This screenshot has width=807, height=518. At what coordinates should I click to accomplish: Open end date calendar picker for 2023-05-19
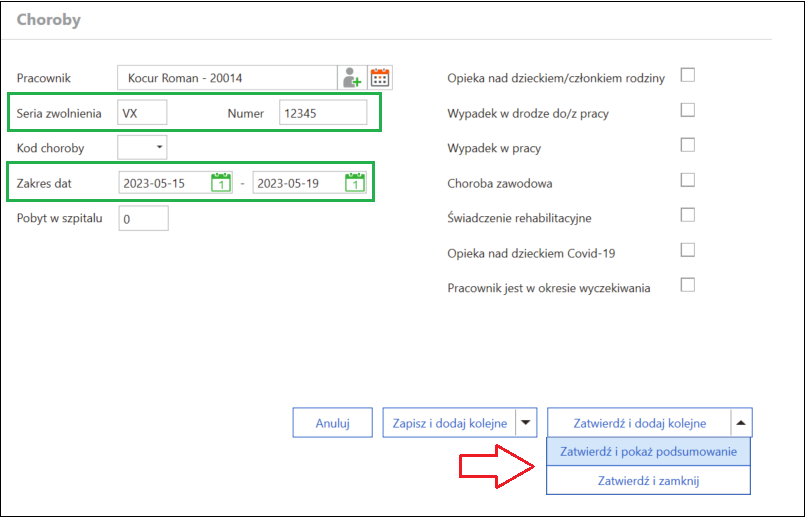pos(355,183)
